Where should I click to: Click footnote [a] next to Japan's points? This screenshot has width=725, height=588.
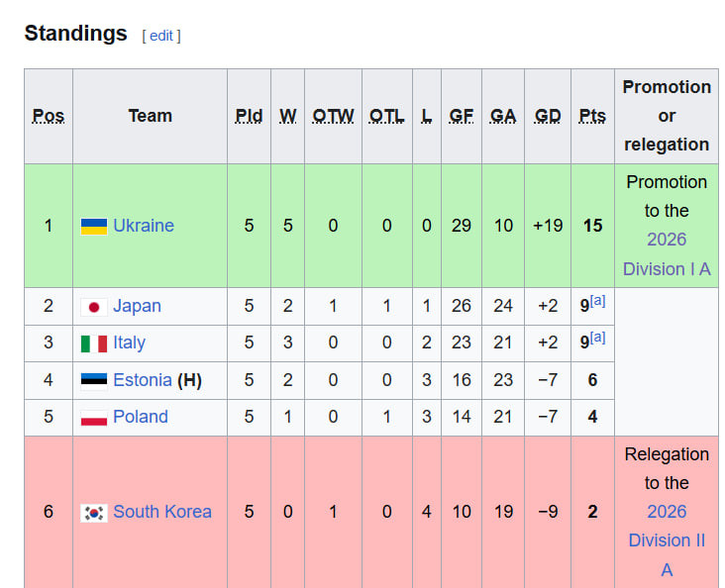coord(597,301)
